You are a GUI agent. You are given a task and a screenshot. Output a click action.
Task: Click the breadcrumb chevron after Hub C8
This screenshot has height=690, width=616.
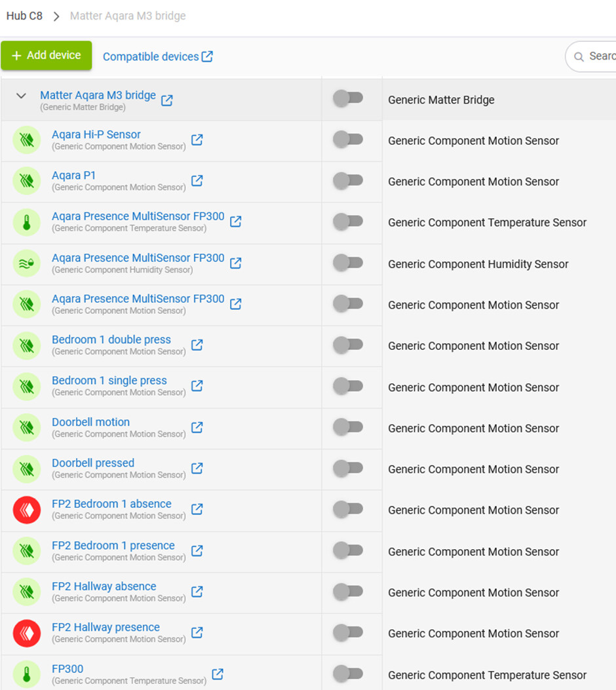point(56,17)
